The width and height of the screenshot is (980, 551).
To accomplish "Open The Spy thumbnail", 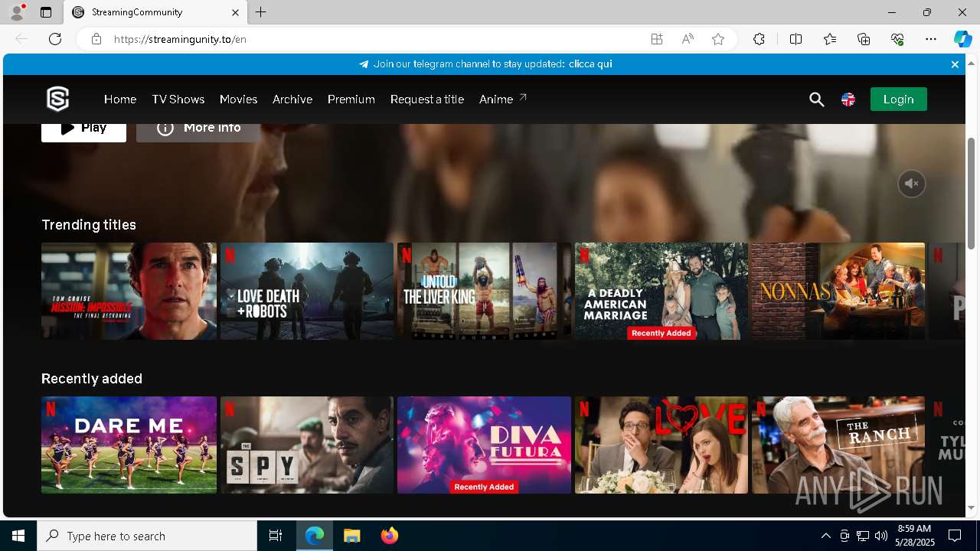I will click(x=307, y=445).
